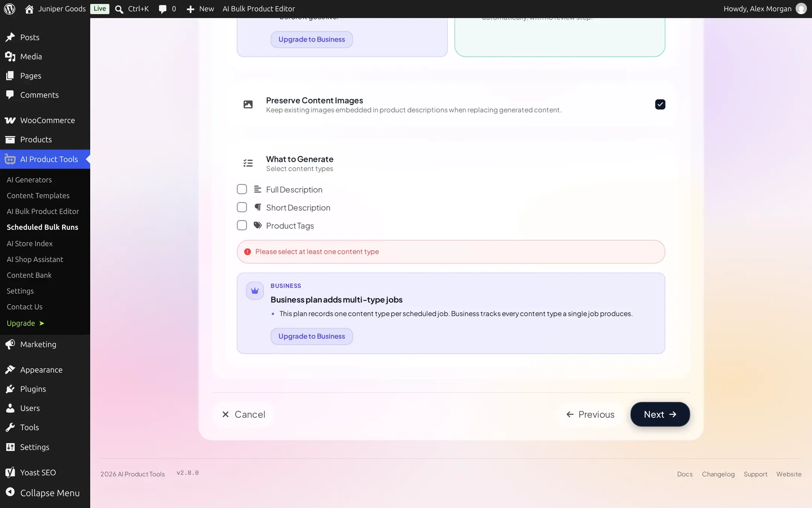Screen dimensions: 812x508
Task: Click the Marketing megaphone icon
Action: click(x=10, y=344)
